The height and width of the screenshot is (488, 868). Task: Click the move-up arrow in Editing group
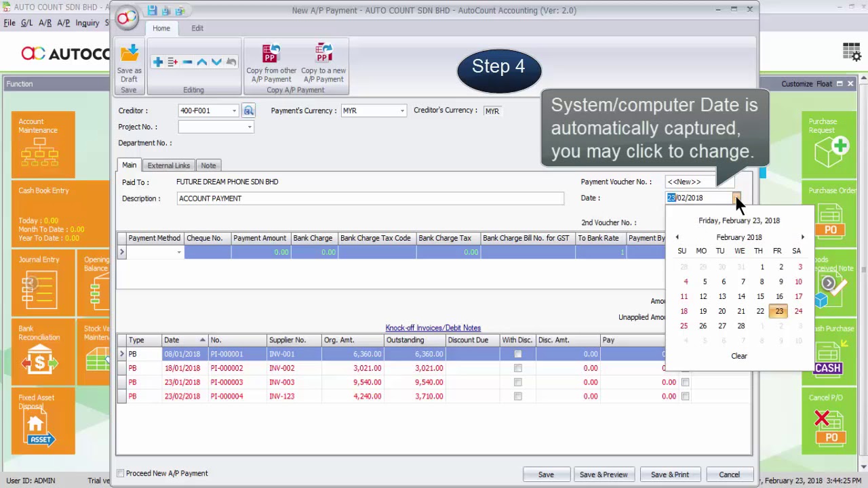pos(201,62)
